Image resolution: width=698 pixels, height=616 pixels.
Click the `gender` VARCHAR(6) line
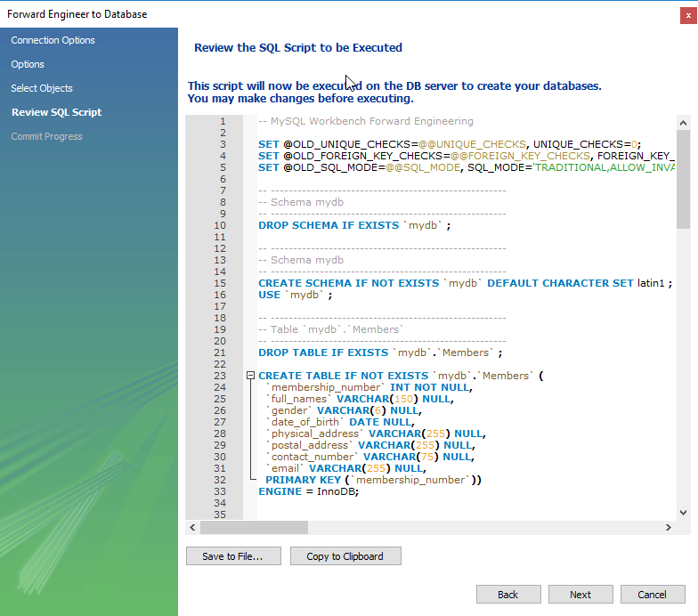344,410
